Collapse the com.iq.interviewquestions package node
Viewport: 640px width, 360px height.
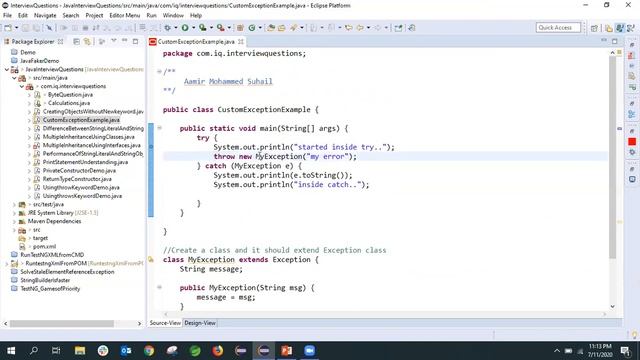[x=22, y=87]
